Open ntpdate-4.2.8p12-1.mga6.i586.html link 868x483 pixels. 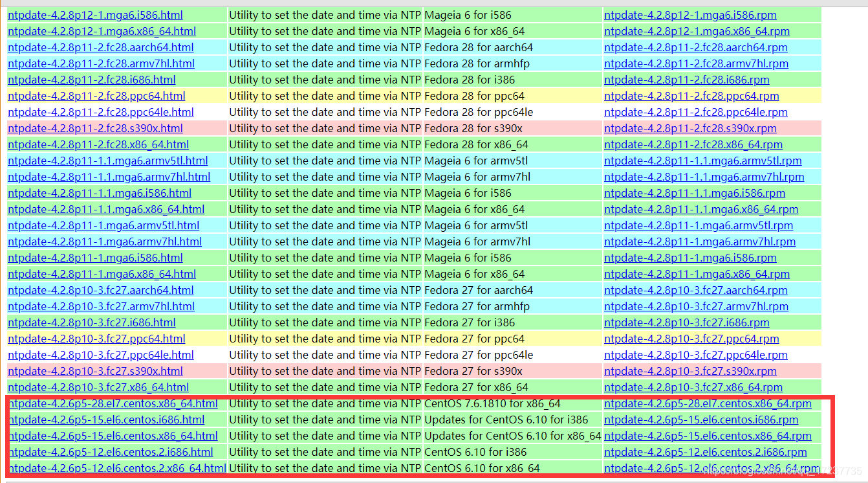95,15
